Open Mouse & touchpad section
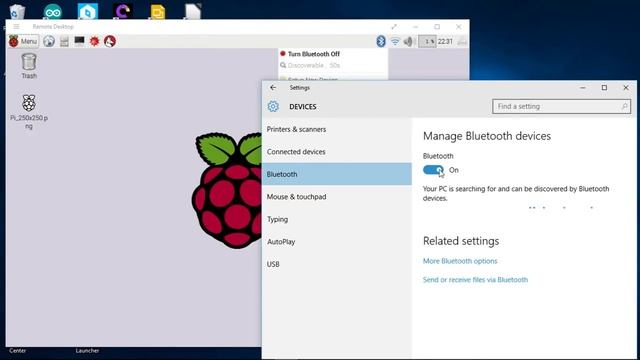640x360 pixels. coord(337,197)
